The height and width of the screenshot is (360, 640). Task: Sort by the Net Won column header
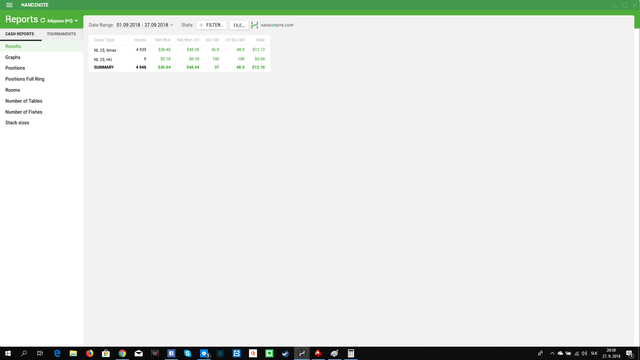coord(163,40)
